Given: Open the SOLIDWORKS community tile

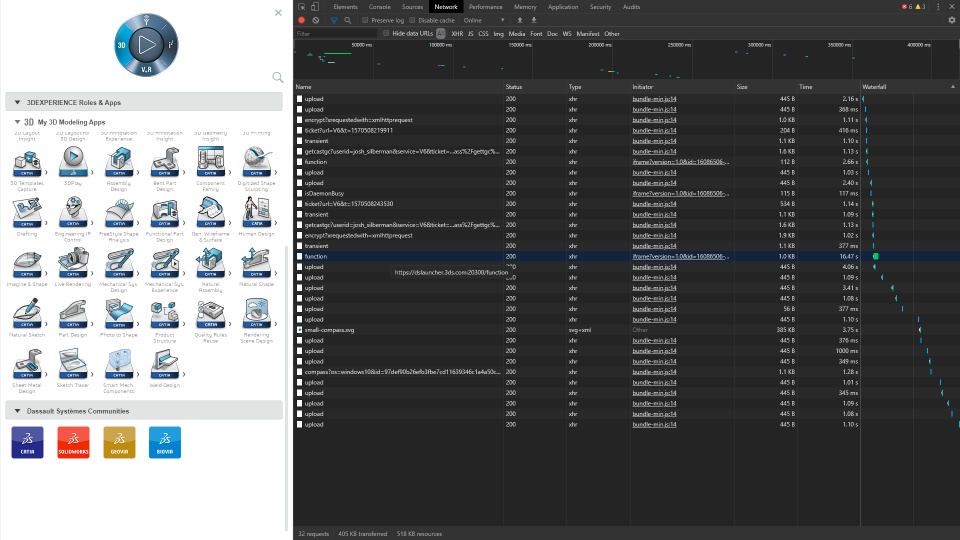Looking at the screenshot, I should [73, 443].
